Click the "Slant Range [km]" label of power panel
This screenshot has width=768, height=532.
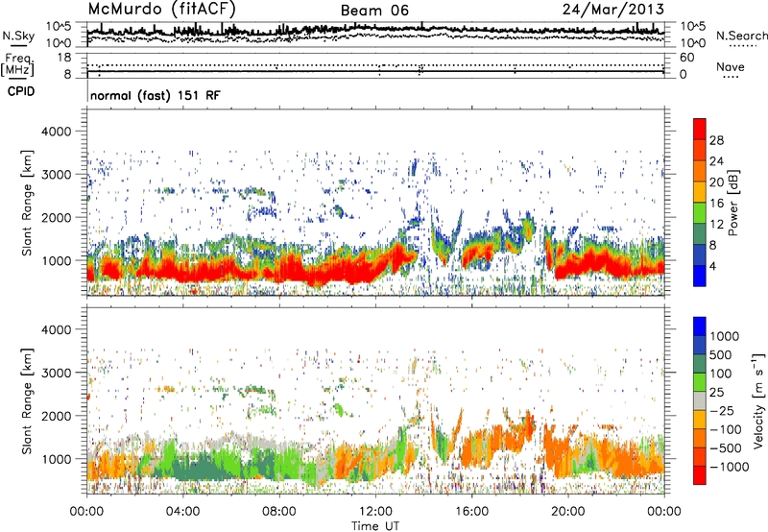point(27,203)
